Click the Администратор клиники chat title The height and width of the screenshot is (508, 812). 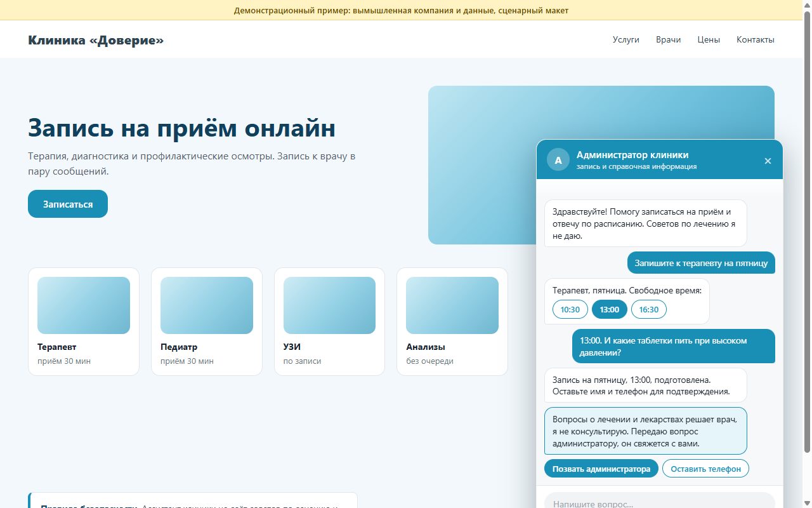[632, 155]
